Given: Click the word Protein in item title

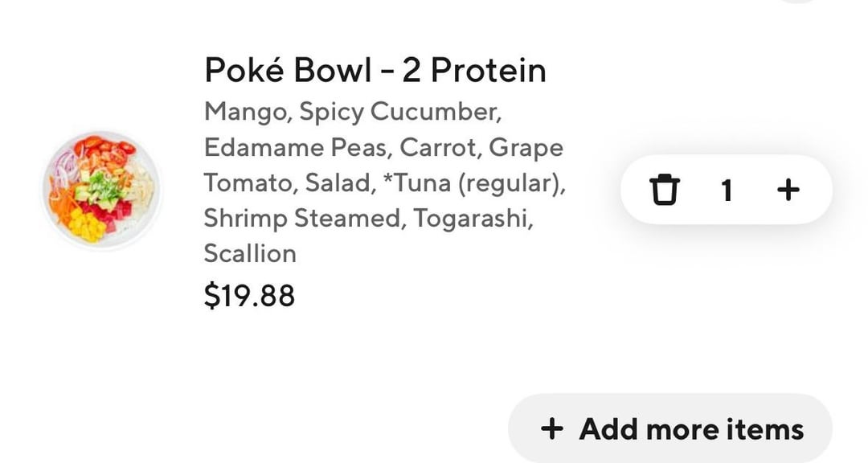Looking at the screenshot, I should coord(488,71).
